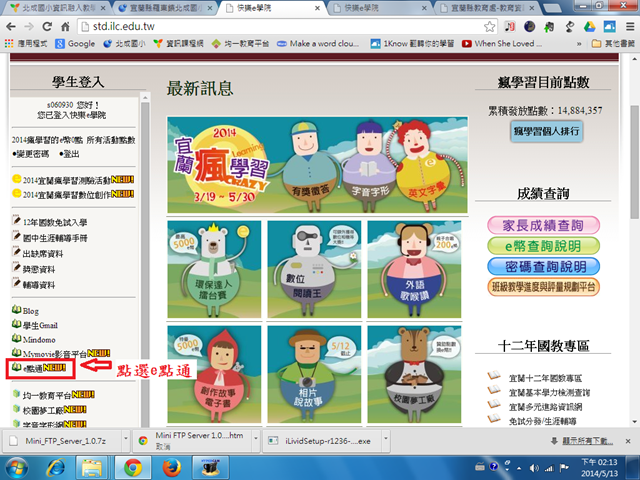Click the Chrome icon in the taskbar
This screenshot has height=480, width=640.
point(132,467)
